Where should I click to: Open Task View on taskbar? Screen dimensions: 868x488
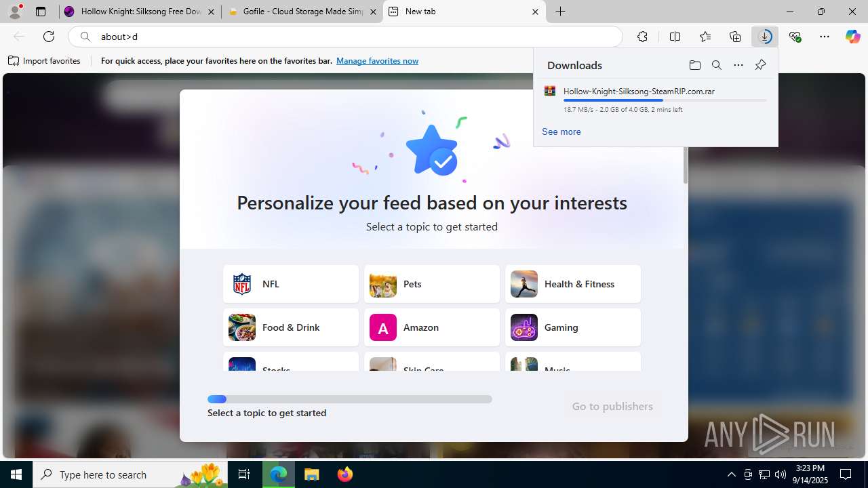coord(245,474)
